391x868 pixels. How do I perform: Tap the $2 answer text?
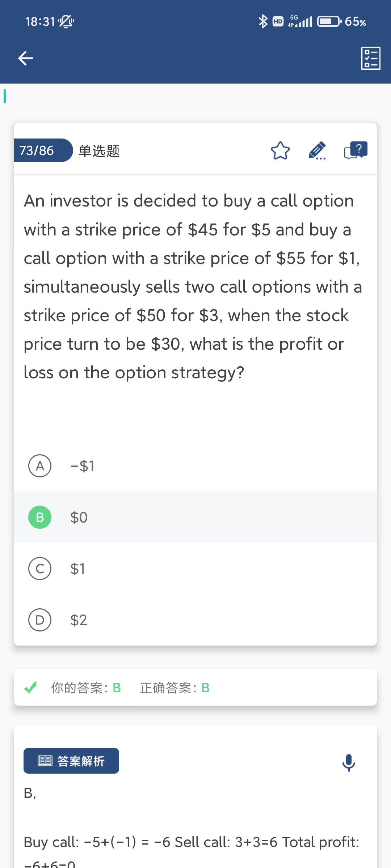pyautogui.click(x=79, y=620)
